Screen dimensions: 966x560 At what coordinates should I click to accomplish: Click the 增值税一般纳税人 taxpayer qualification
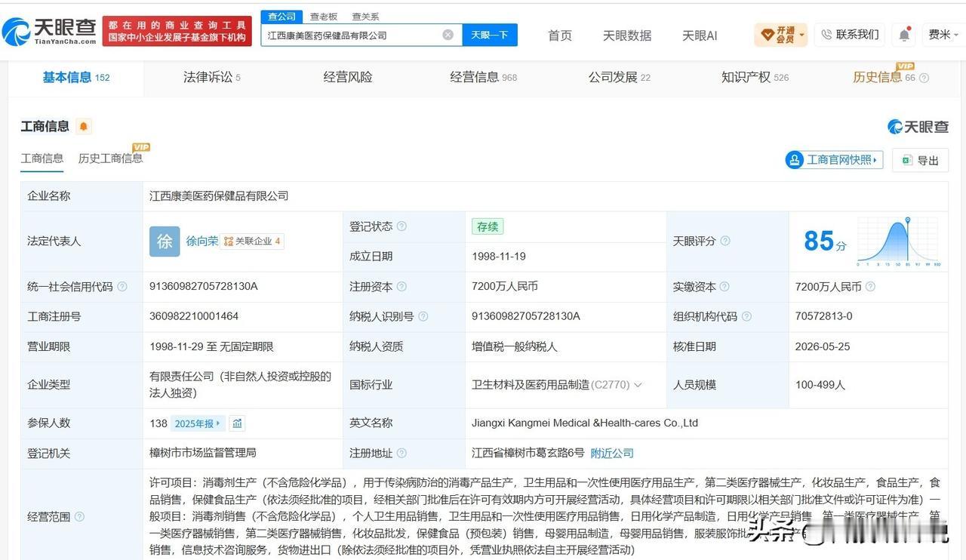tap(515, 347)
